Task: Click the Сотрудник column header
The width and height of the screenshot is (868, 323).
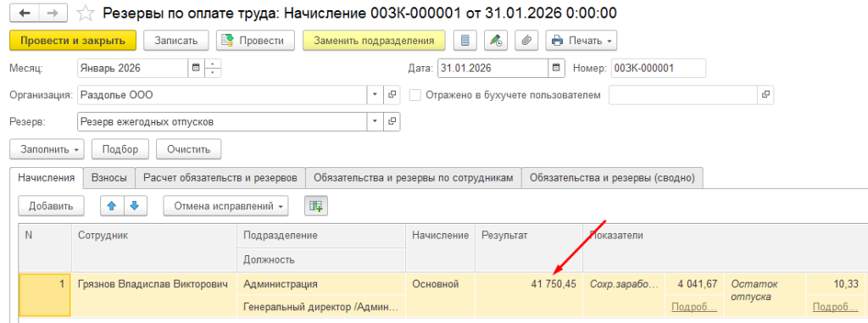Action: click(154, 248)
